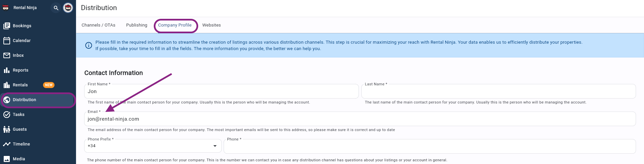Open the ninja avatar profile icon

click(x=68, y=8)
